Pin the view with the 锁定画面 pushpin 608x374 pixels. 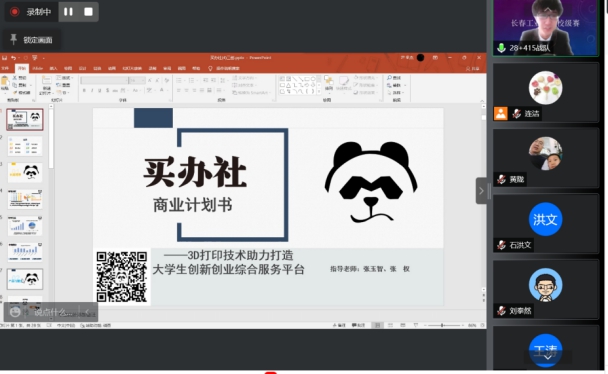click(14, 39)
